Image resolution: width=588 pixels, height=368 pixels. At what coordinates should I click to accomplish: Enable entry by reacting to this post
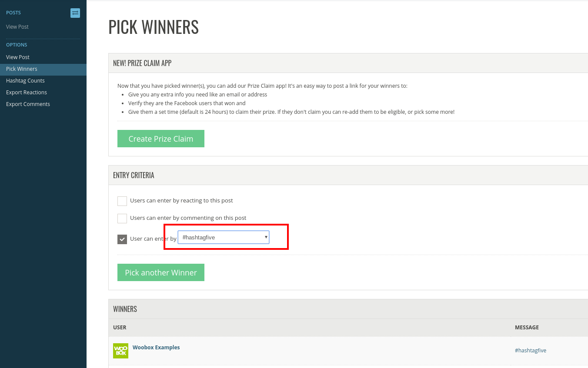click(x=122, y=201)
